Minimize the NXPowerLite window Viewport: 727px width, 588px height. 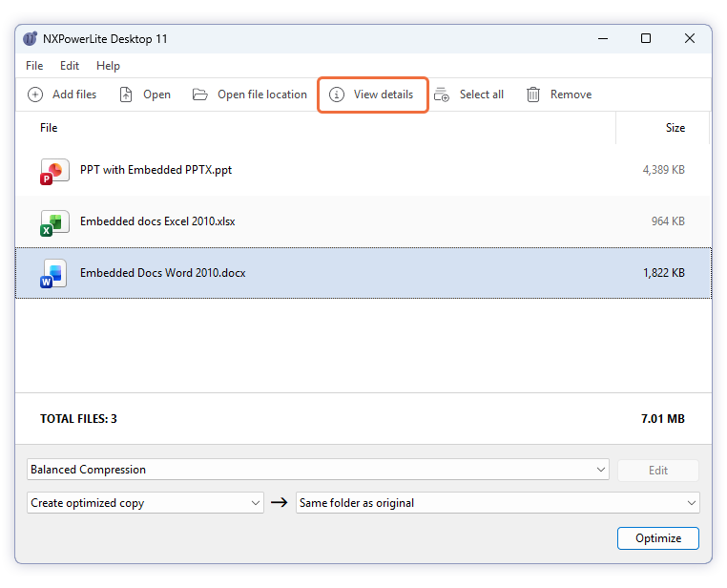point(603,38)
